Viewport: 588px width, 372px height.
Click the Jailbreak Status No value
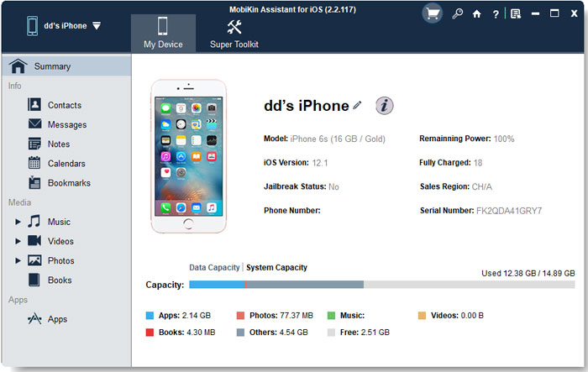tap(333, 186)
